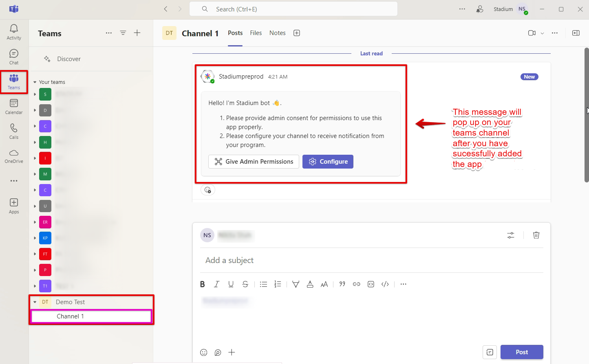Apply strikethrough formatting
The height and width of the screenshot is (364, 589).
pos(245,284)
